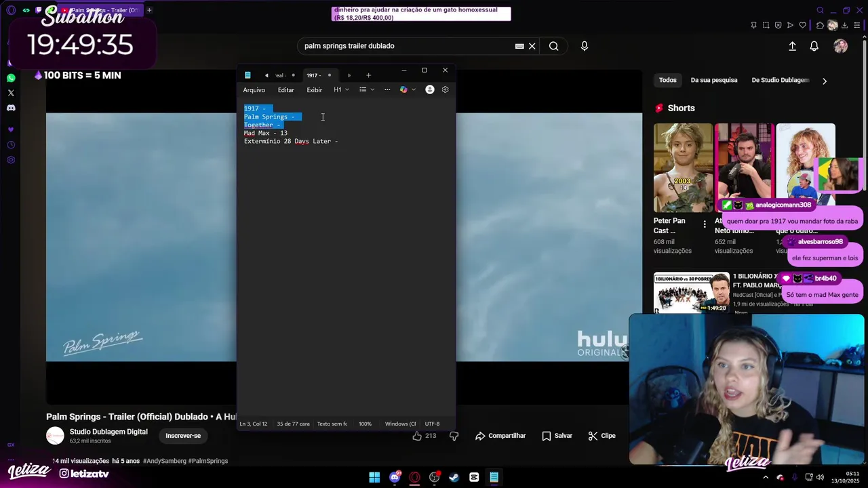Open YouTube notifications bell

point(814,46)
